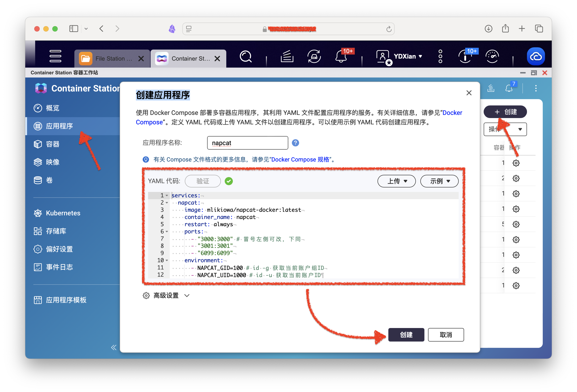Open 应用程序模板 in the sidebar
Image resolution: width=577 pixels, height=392 pixels.
[x=73, y=300]
